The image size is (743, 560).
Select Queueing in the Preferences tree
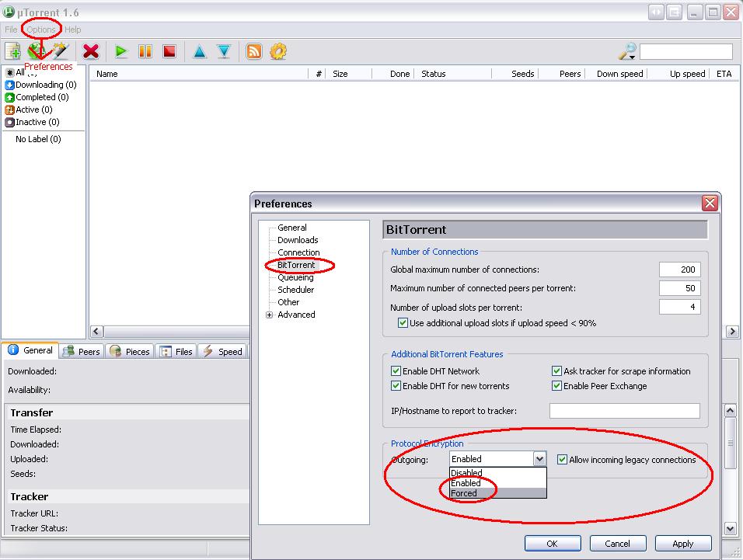tap(295, 277)
